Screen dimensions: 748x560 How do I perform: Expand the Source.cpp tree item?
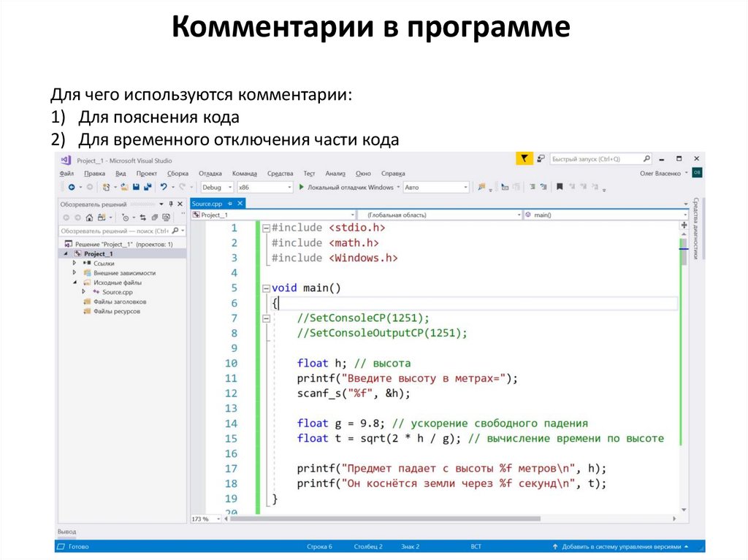[x=83, y=291]
